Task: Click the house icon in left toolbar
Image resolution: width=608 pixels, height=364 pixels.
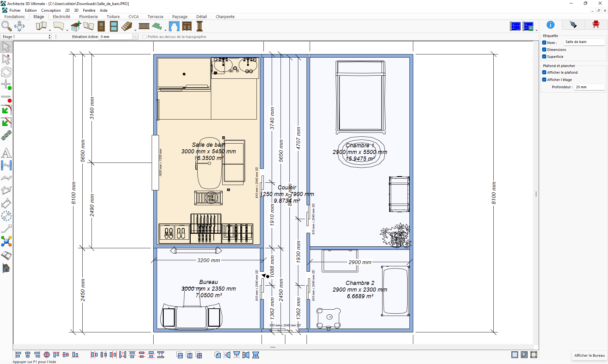Action: (x=6, y=268)
